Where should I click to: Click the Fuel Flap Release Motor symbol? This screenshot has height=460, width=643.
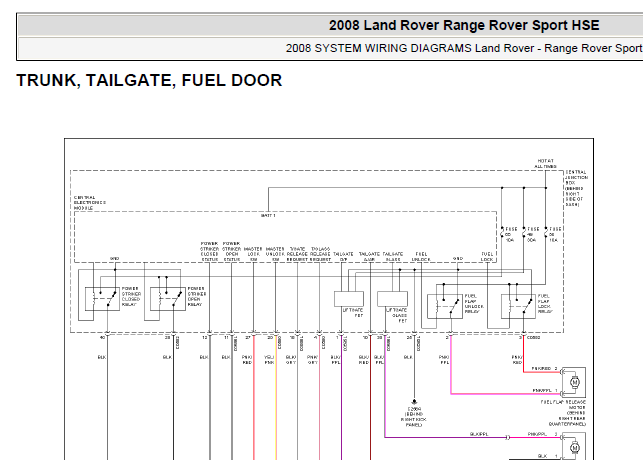[x=574, y=382]
